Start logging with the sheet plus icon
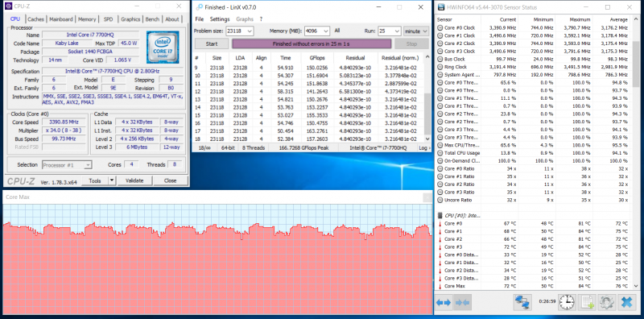 click(587, 303)
